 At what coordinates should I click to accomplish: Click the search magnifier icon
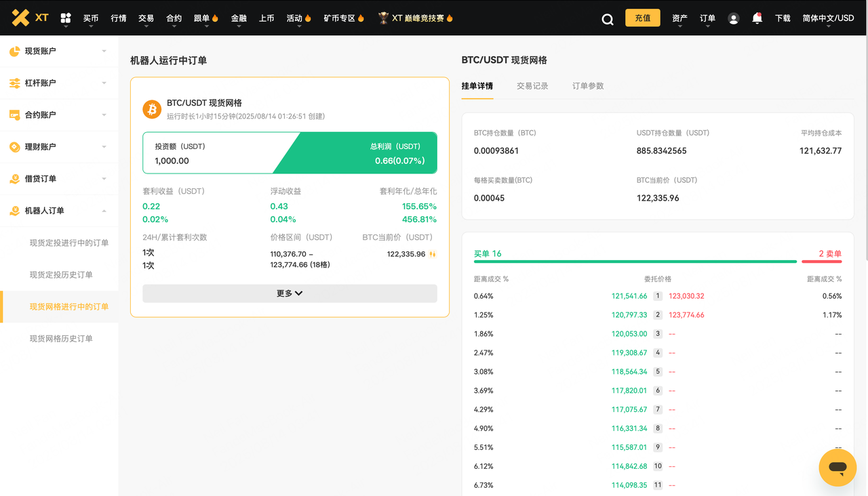[607, 19]
